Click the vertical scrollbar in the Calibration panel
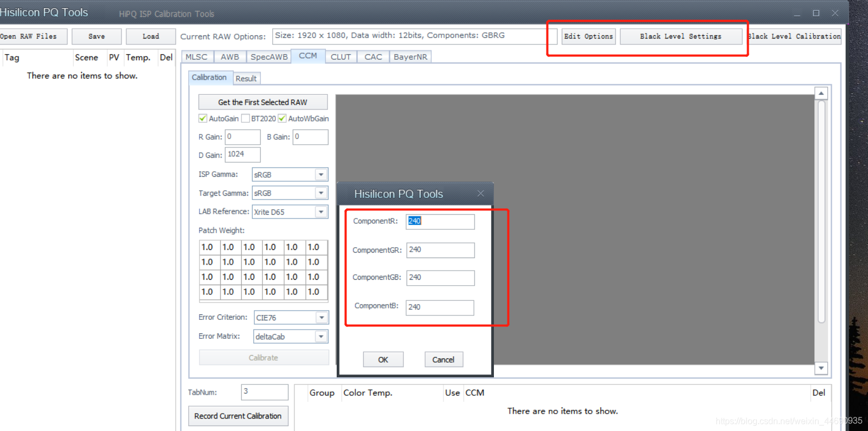 821,211
